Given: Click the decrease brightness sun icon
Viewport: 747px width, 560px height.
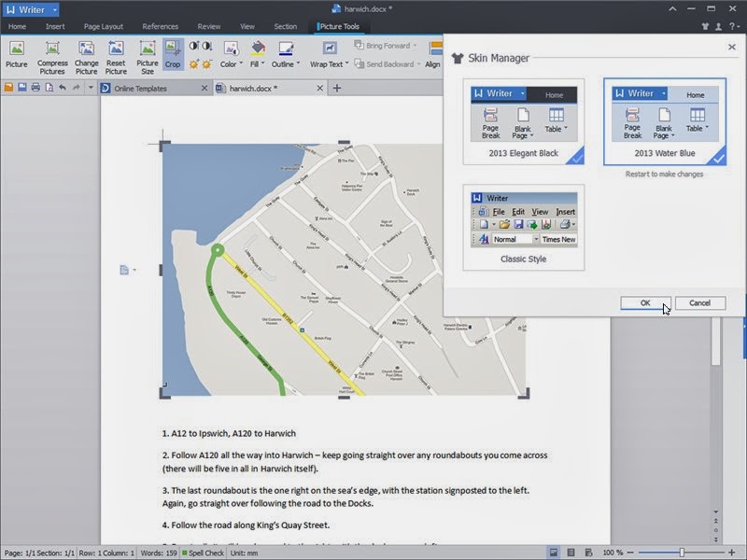Looking at the screenshot, I should pyautogui.click(x=206, y=64).
